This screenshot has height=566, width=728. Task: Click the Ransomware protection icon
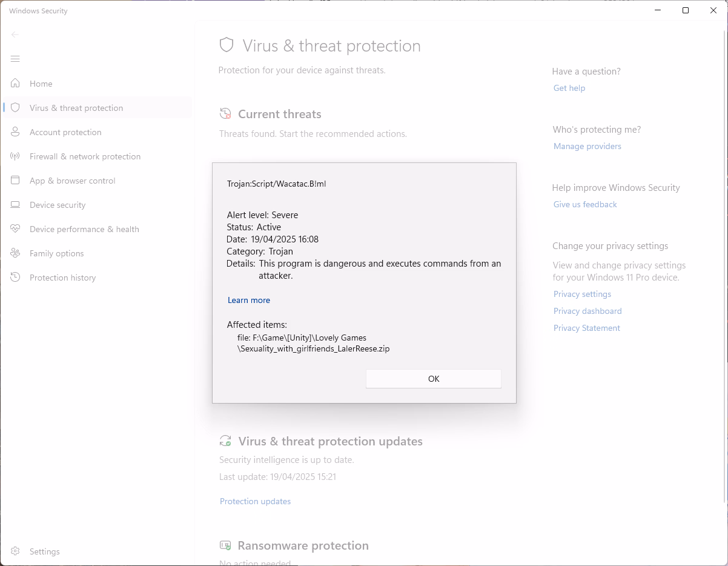click(225, 545)
